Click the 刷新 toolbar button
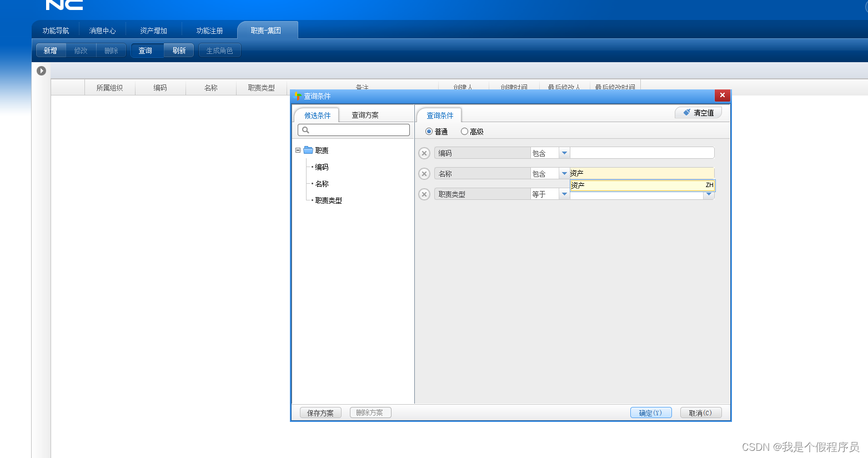 (179, 51)
